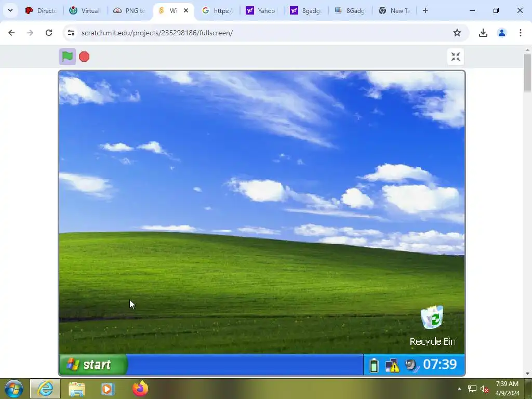Image resolution: width=532 pixels, height=399 pixels.
Task: Open the Chrome downloads icon
Action: pos(483,33)
